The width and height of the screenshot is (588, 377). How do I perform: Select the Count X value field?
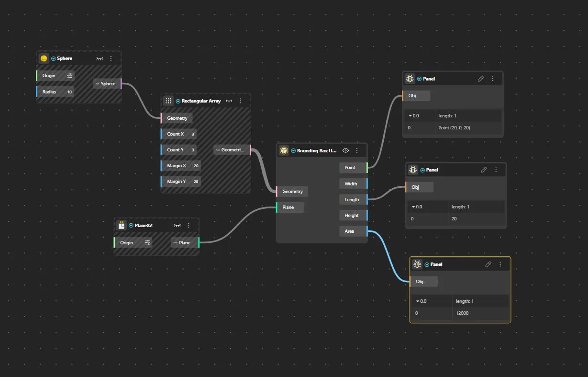tap(193, 134)
